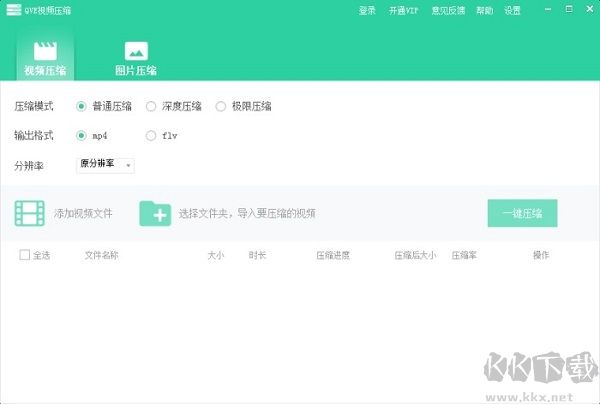Open the 帮助 help menu
This screenshot has width=600, height=404.
point(484,10)
